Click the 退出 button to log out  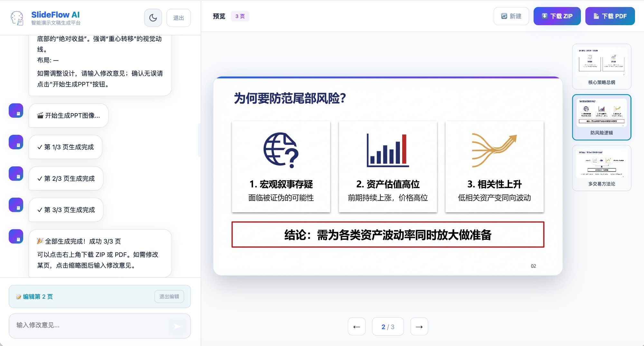click(x=178, y=18)
